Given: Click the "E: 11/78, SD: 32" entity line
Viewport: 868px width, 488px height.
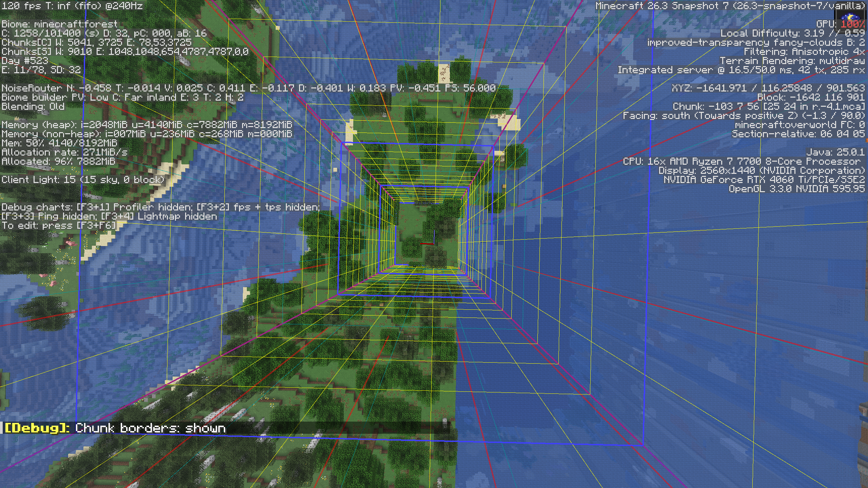Looking at the screenshot, I should [x=41, y=70].
